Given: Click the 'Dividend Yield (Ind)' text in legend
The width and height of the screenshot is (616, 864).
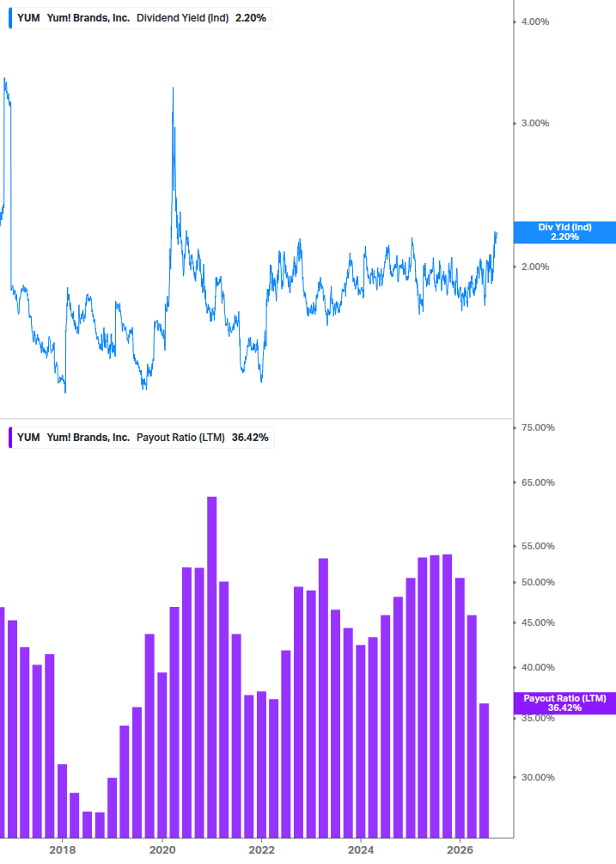Looking at the screenshot, I should click(x=183, y=18).
